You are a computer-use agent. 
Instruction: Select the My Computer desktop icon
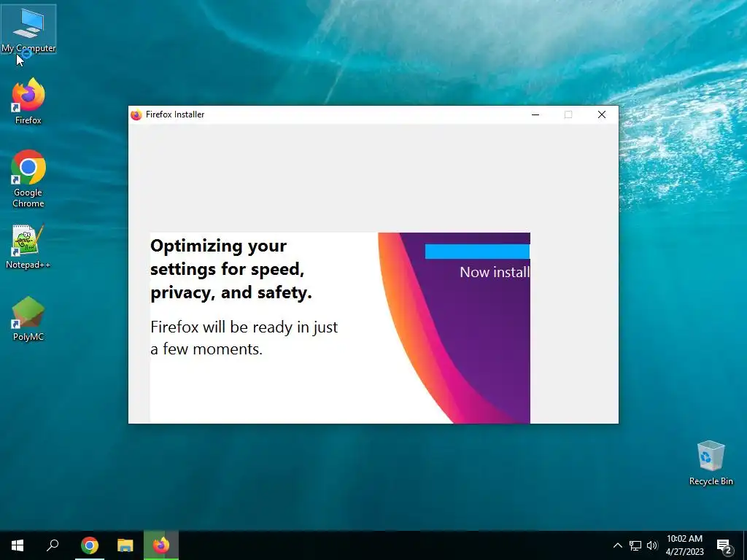click(x=28, y=29)
